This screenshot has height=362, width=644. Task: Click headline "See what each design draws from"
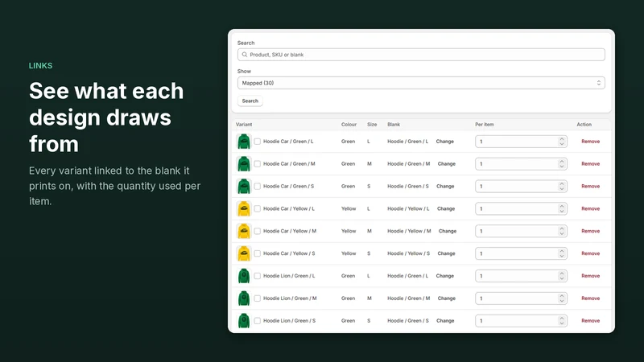click(106, 117)
